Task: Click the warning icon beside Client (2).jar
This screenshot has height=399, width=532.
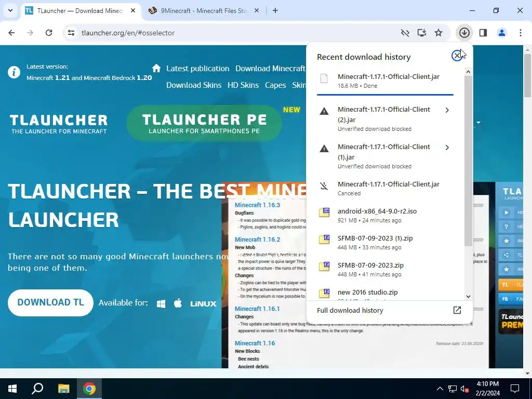Action: pyautogui.click(x=324, y=111)
